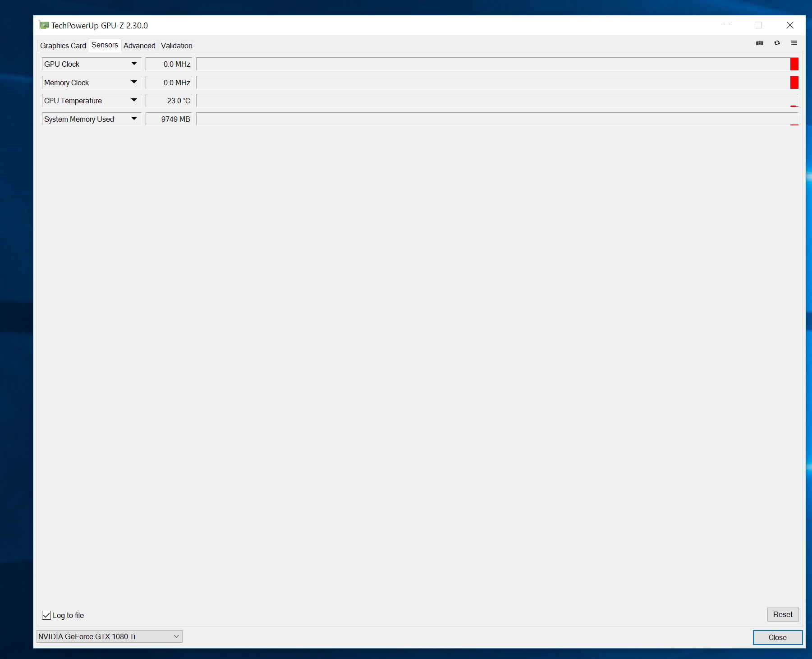Click the 23.0 °C temperature value
This screenshot has width=812, height=659.
(x=169, y=101)
